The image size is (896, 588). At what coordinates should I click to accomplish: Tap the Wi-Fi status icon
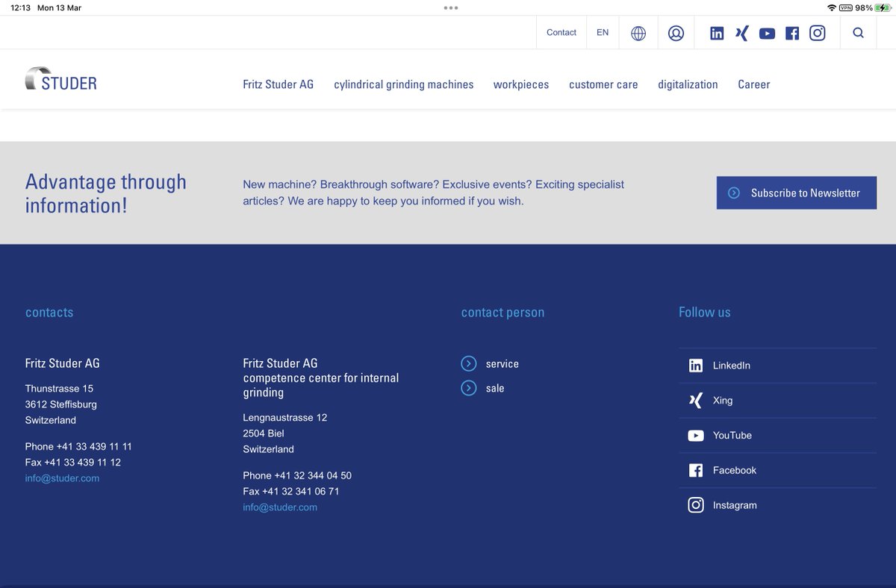pos(831,7)
